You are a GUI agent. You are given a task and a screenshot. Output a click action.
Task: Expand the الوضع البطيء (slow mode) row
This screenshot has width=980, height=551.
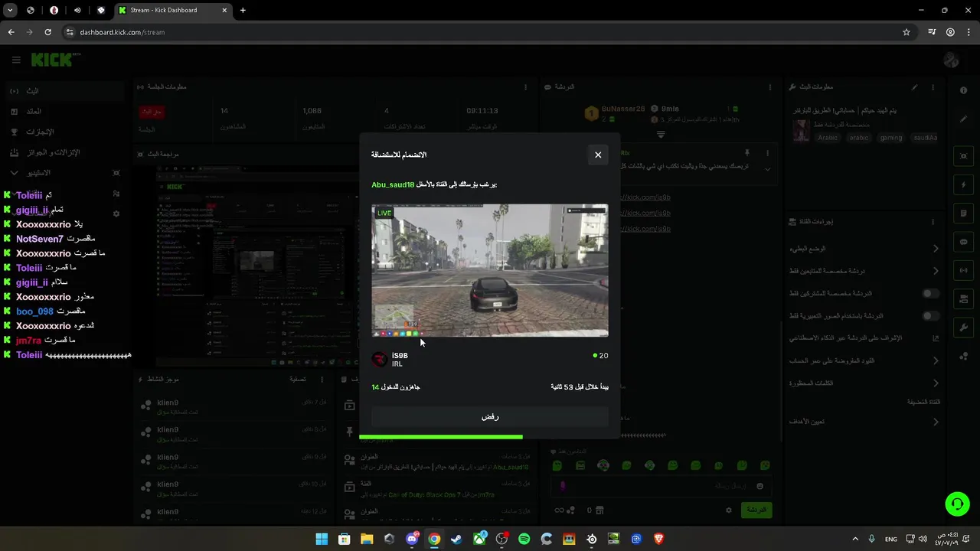tap(864, 249)
